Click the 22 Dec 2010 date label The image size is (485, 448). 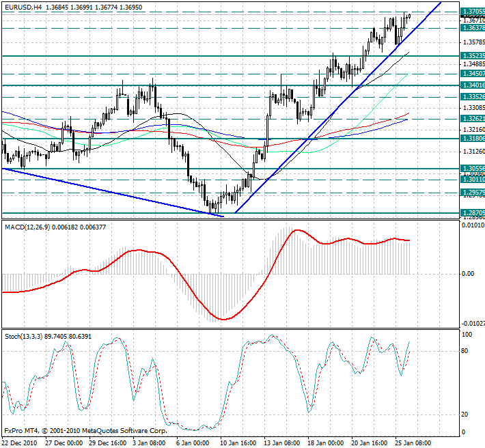coord(20,443)
